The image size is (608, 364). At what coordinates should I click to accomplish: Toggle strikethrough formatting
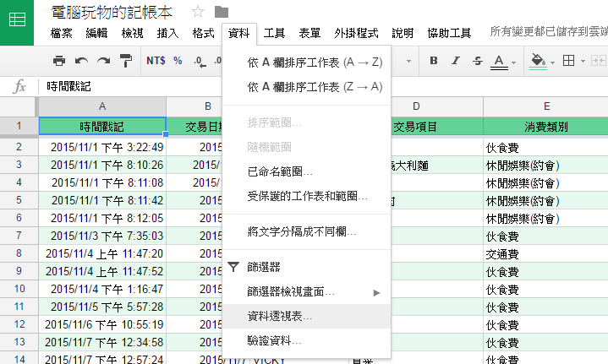477,61
